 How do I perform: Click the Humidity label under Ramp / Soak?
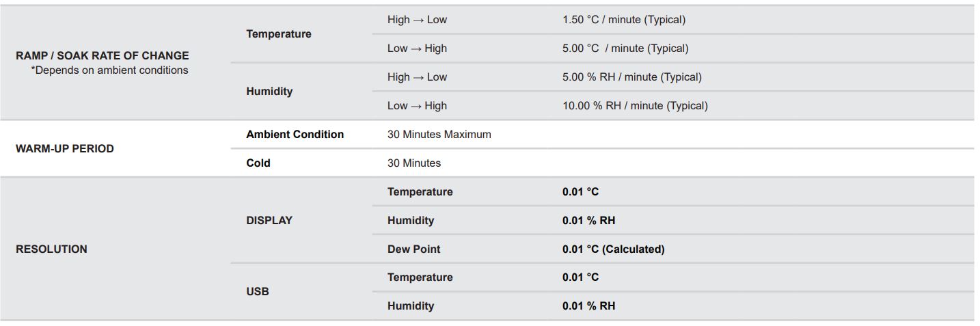[269, 92]
